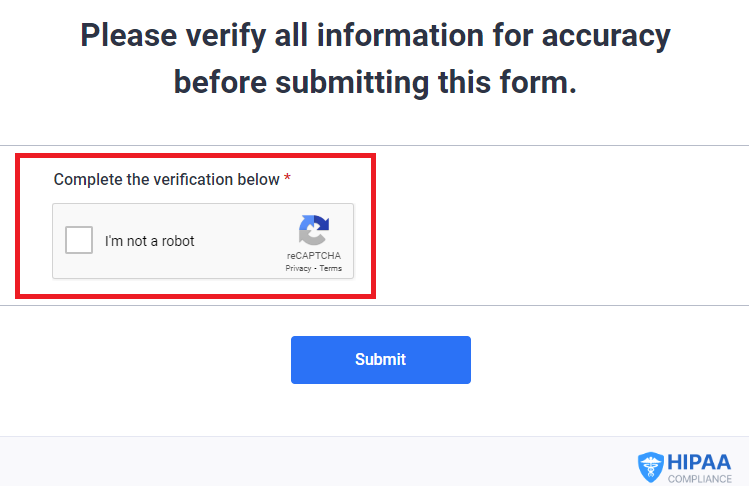Image resolution: width=752 pixels, height=486 pixels.
Task: Click the gray footer bar beside HIPAA badge
Action: pyautogui.click(x=317, y=462)
